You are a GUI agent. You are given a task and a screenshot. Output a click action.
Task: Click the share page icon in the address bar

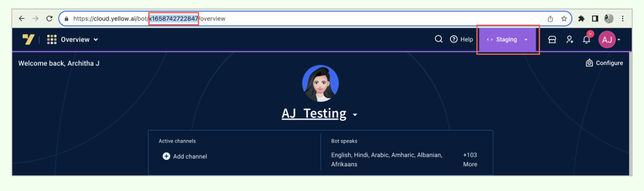(x=551, y=19)
